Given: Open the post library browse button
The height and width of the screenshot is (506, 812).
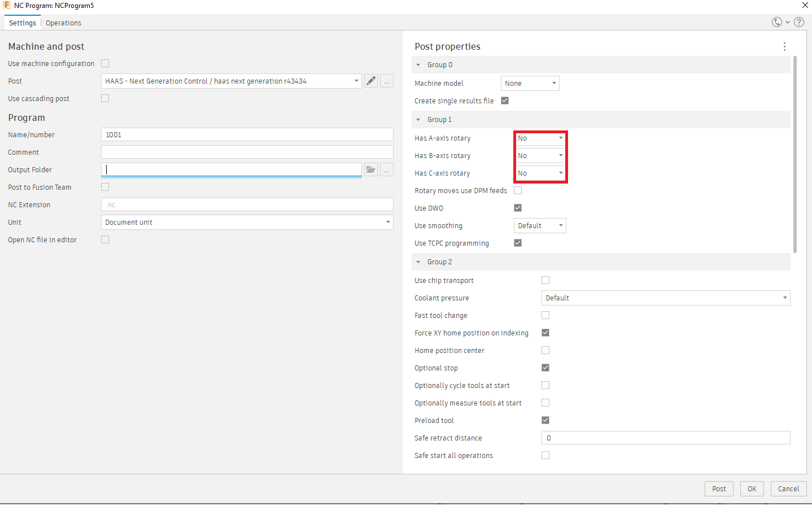Looking at the screenshot, I should pyautogui.click(x=387, y=81).
